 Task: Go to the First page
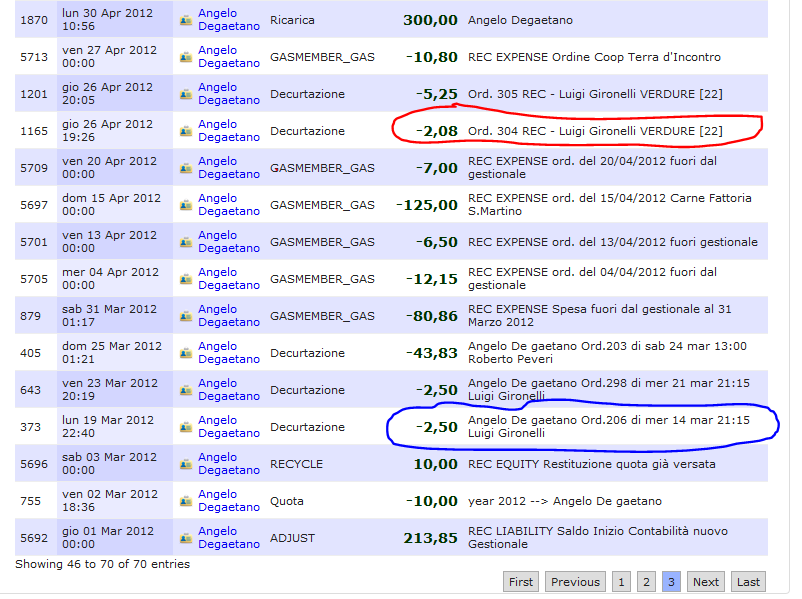521,582
